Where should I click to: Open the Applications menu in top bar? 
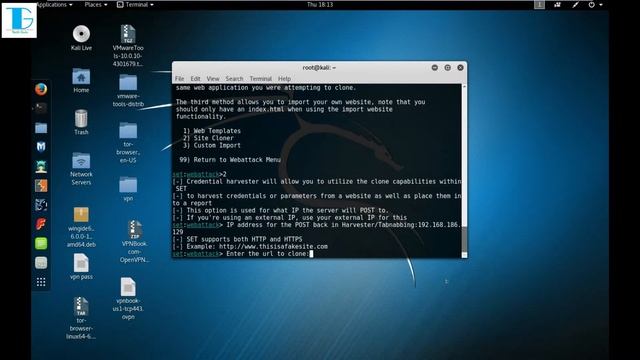(x=55, y=4)
